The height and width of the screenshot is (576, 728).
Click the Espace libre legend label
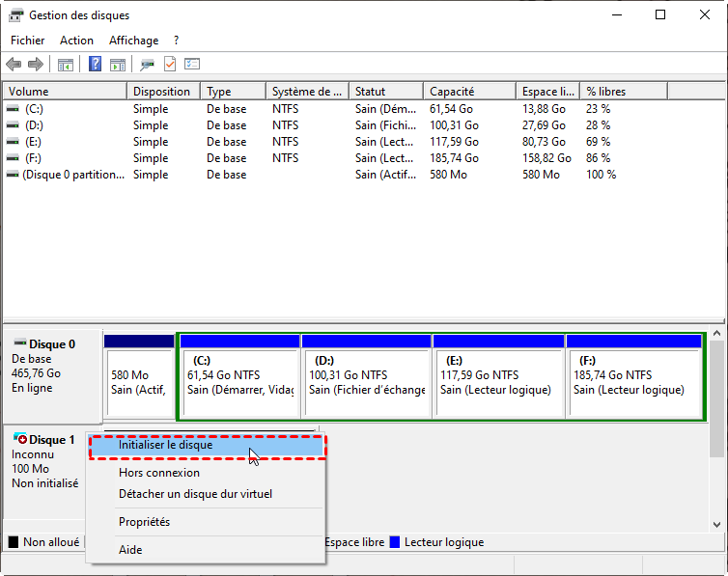pos(354,542)
